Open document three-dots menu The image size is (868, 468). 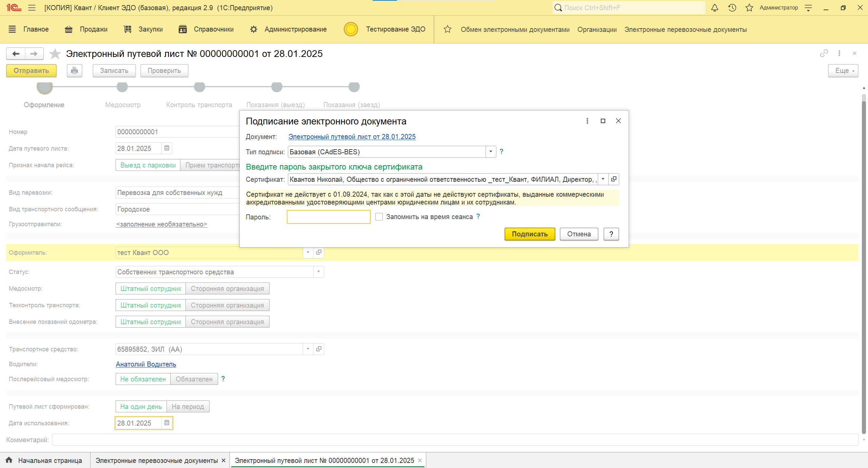[839, 53]
